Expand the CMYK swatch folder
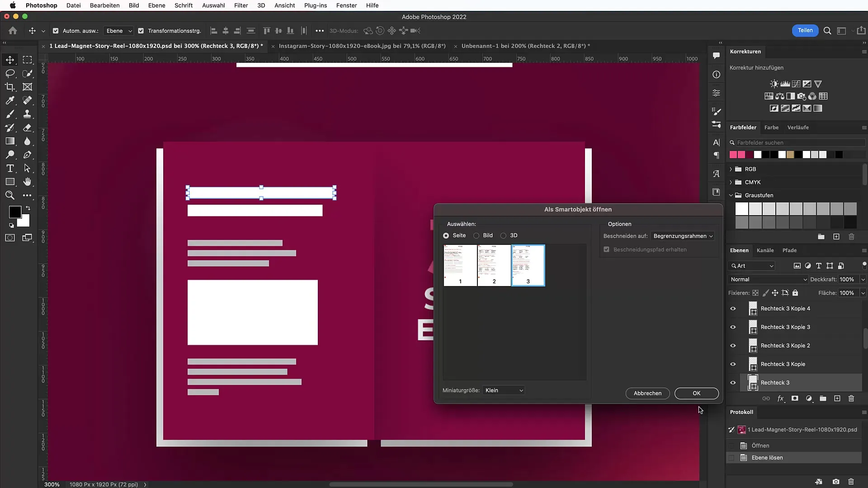 point(731,182)
